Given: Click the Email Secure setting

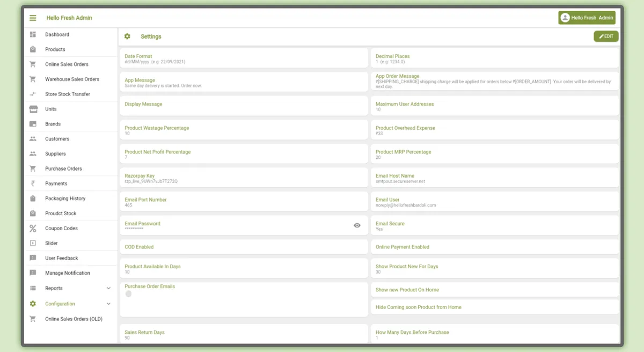Looking at the screenshot, I should (x=495, y=225).
